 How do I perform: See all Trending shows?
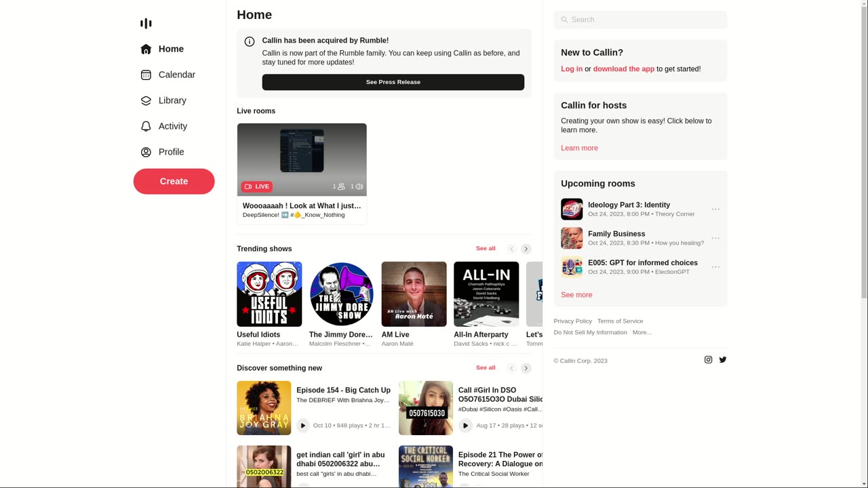pos(486,249)
